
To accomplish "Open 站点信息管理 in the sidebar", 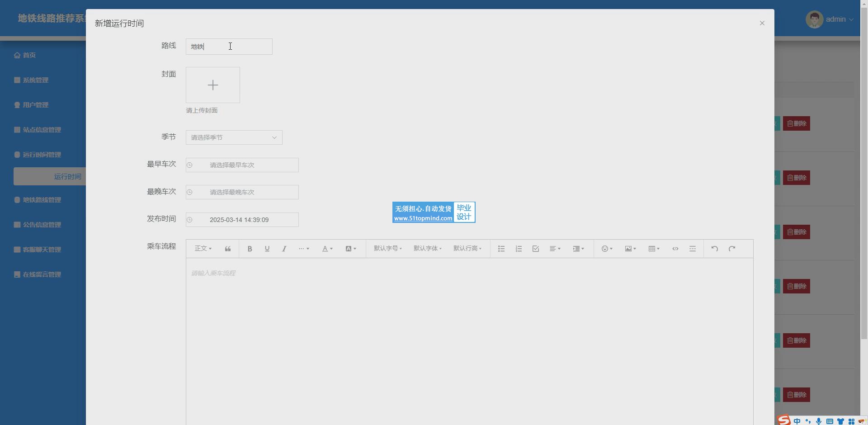I will [42, 130].
